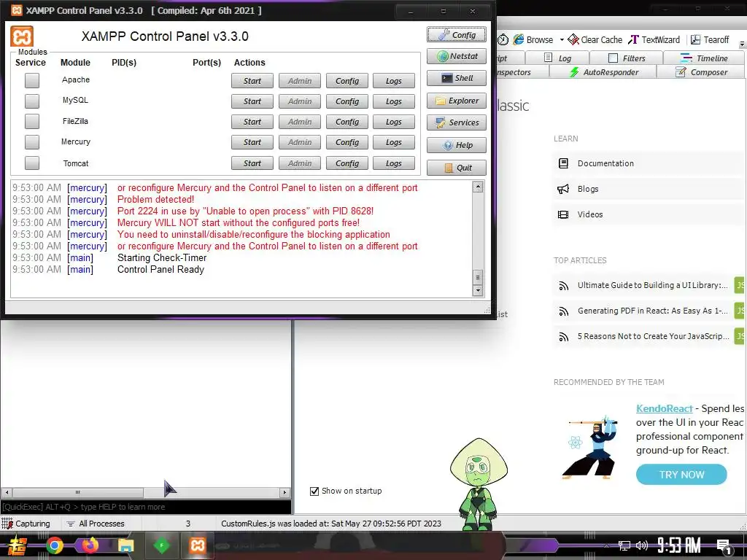Switch to Fiddler Timeline tab

(704, 58)
